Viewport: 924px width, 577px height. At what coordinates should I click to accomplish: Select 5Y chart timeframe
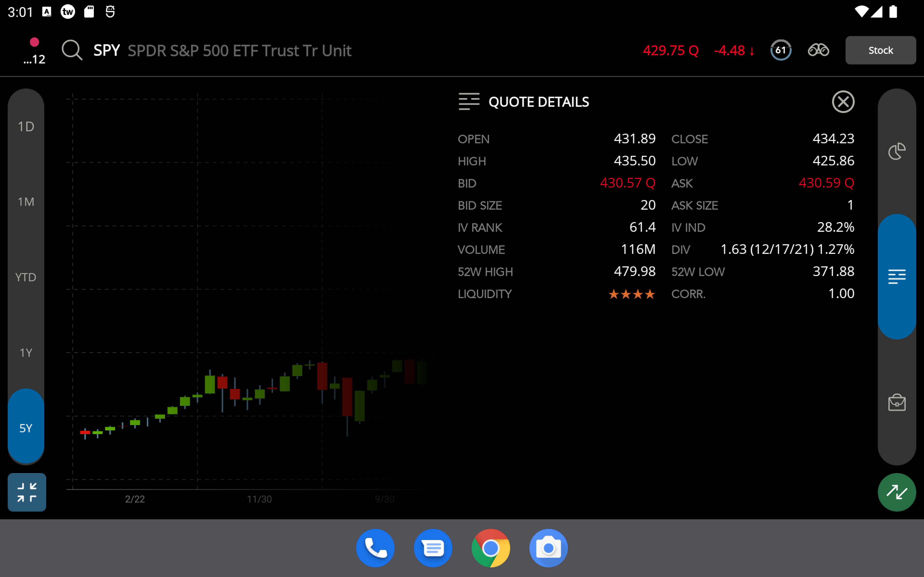(x=26, y=428)
